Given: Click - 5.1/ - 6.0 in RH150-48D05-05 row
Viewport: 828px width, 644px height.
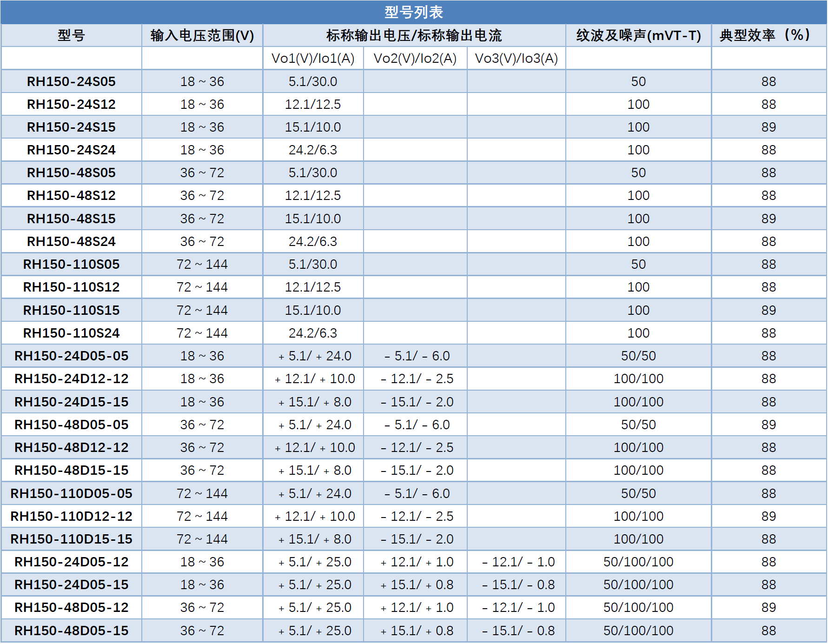Looking at the screenshot, I should (x=417, y=425).
